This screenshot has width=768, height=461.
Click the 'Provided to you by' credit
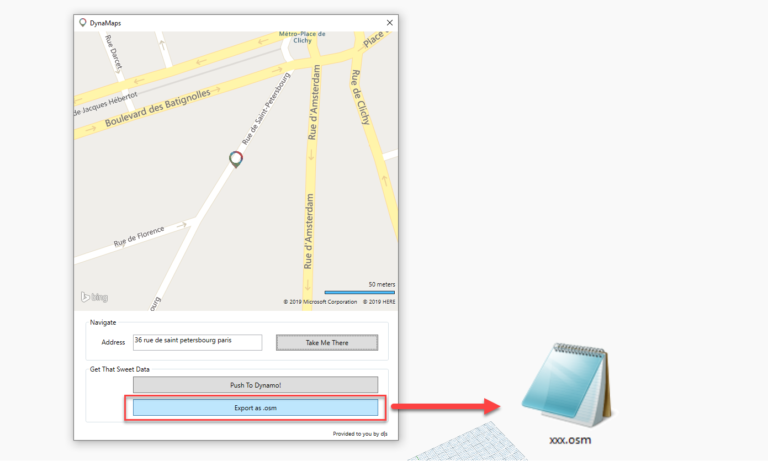pos(360,434)
